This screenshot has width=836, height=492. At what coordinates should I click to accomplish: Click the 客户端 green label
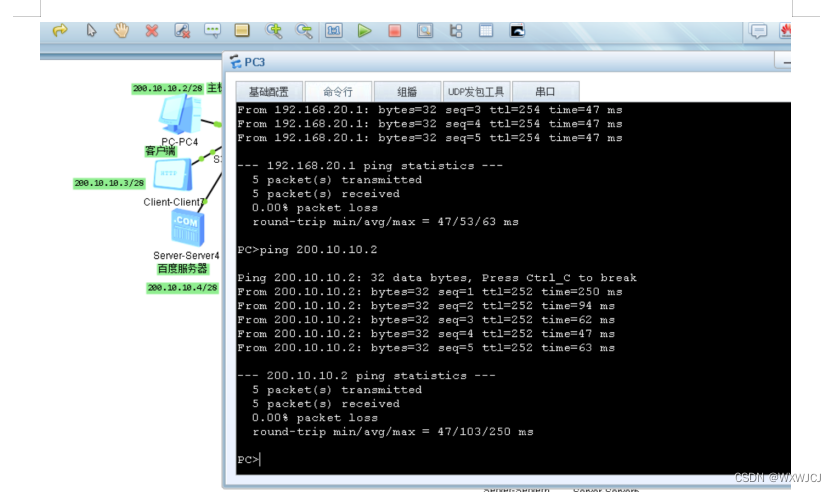[x=160, y=151]
